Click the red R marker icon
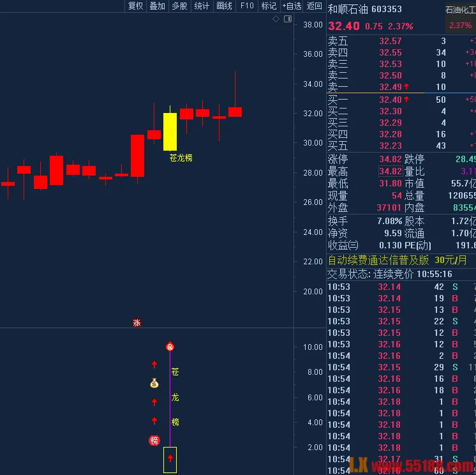This screenshot has width=476, height=475. tap(170, 347)
